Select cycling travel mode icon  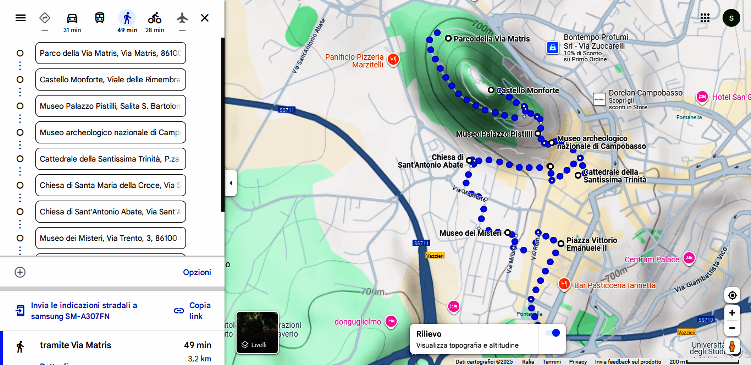tap(155, 18)
